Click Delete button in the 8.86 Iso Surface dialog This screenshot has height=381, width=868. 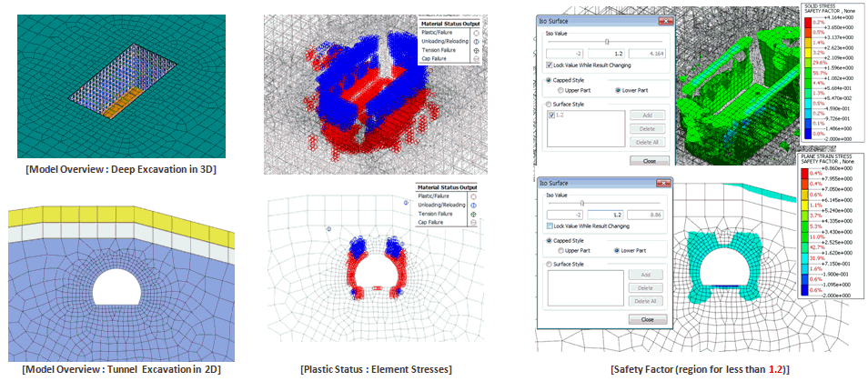[646, 288]
